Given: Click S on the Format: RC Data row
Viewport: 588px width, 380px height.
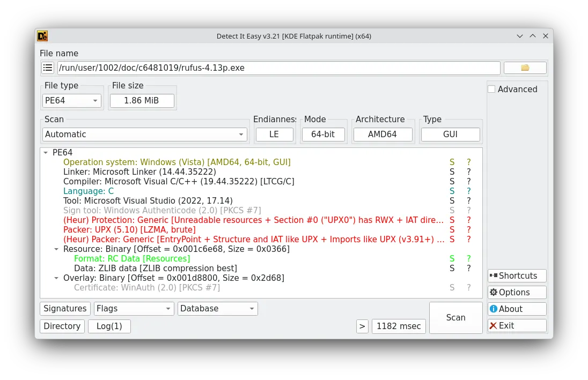Looking at the screenshot, I should pyautogui.click(x=452, y=258).
